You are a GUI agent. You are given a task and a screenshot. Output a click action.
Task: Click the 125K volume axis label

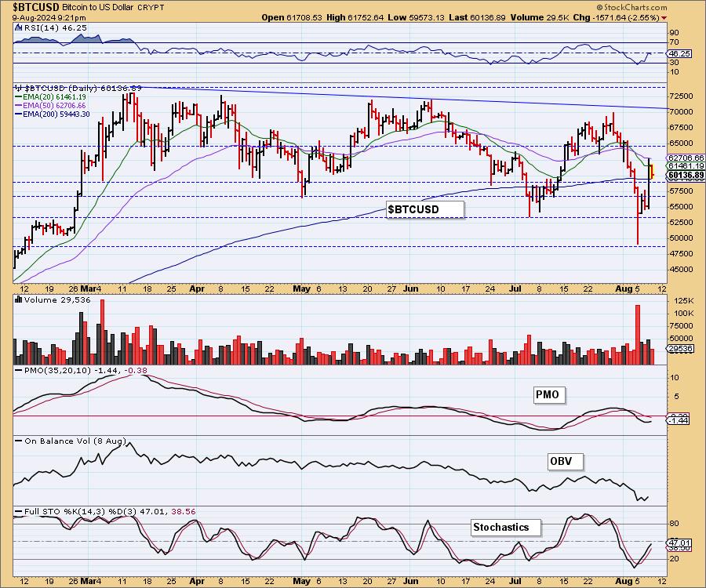tap(683, 300)
